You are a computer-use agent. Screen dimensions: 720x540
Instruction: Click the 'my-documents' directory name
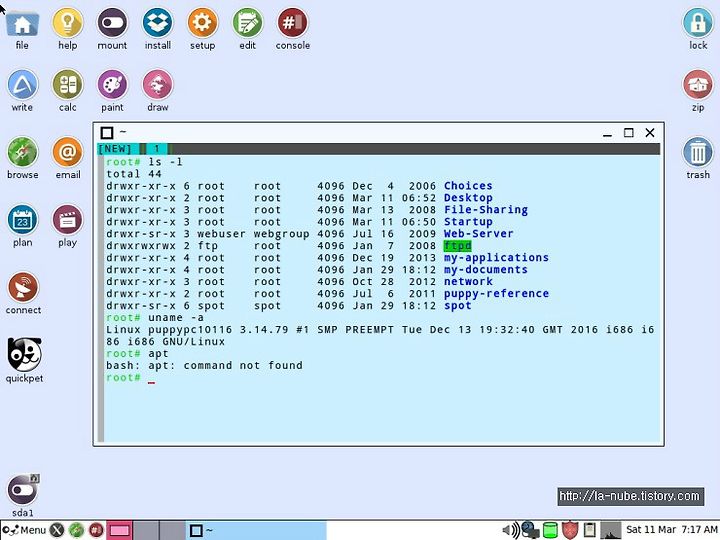(486, 270)
